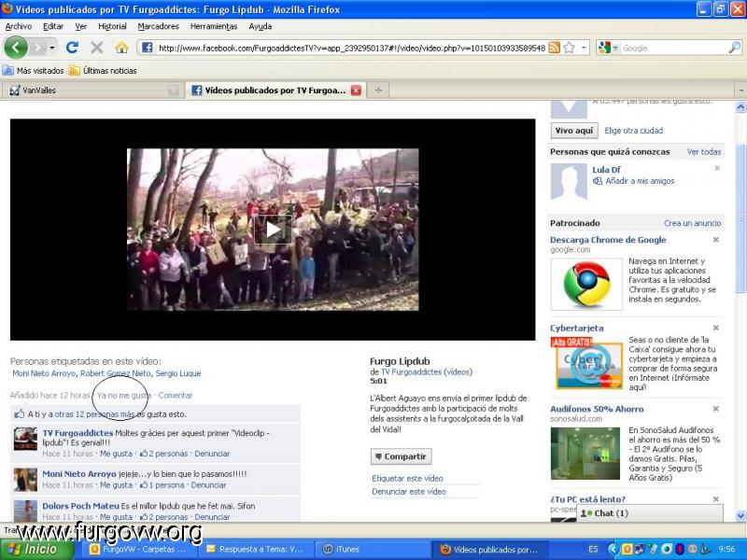
Task: Open the Chat (1) bar
Action: tap(650, 513)
